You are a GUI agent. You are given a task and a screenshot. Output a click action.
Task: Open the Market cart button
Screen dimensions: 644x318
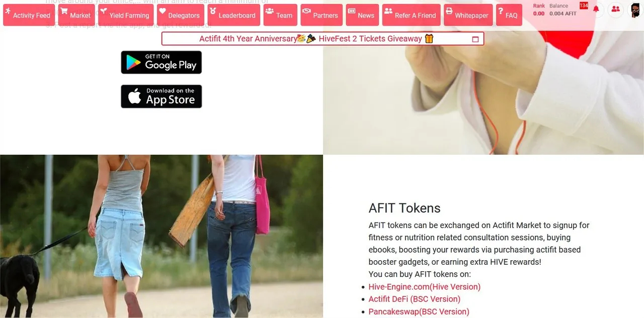[76, 15]
